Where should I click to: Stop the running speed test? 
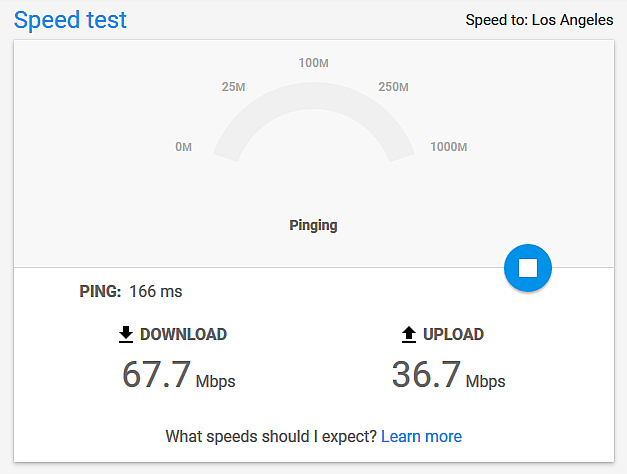point(528,268)
